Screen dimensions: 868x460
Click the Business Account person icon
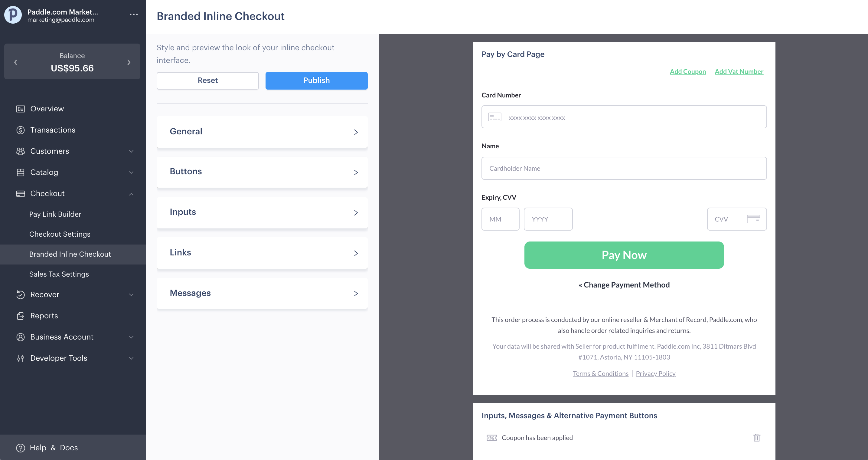click(20, 337)
